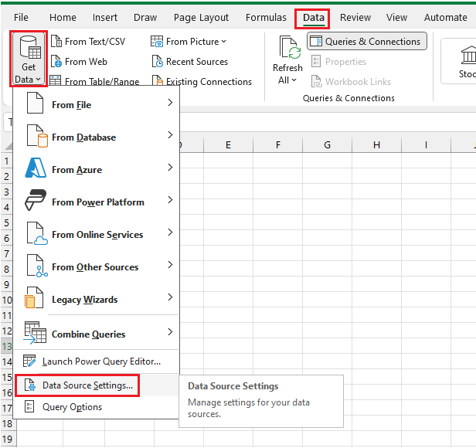Expand the From Other Sources chevron
Image resolution: width=476 pixels, height=448 pixels.
click(170, 265)
